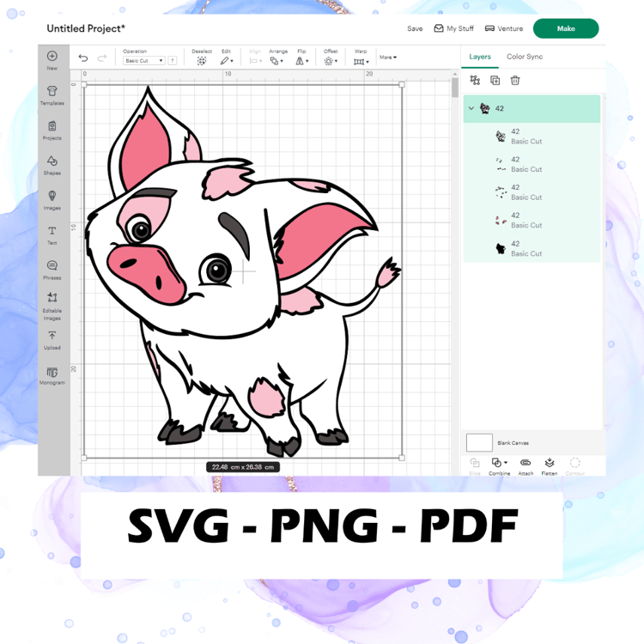The width and height of the screenshot is (644, 644).
Task: Click the pig image on canvas
Action: pyautogui.click(x=242, y=271)
